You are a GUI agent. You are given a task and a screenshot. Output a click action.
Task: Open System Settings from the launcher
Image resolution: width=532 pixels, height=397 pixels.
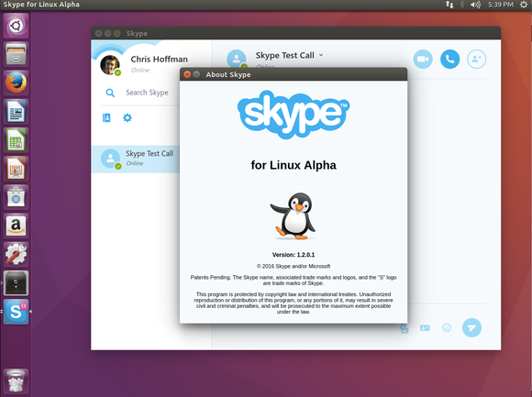[x=16, y=254]
